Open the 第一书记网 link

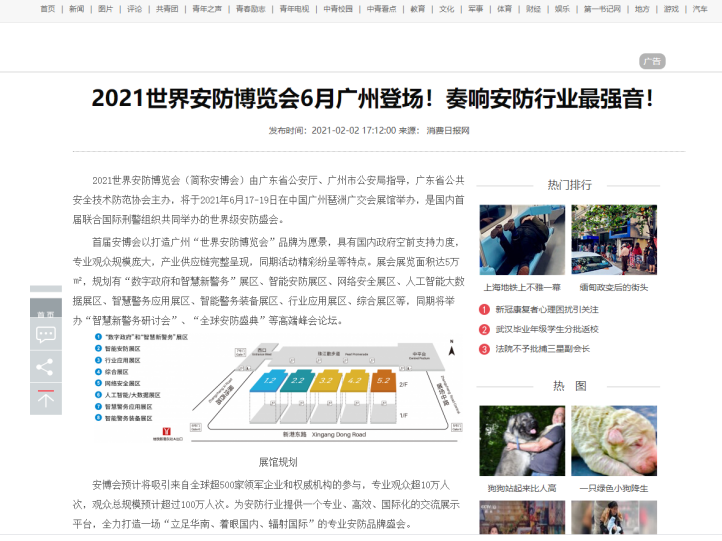[x=602, y=9]
